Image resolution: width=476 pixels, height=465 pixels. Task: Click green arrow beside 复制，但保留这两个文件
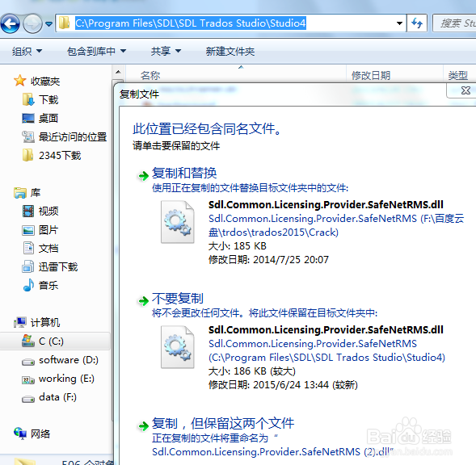pos(143,426)
